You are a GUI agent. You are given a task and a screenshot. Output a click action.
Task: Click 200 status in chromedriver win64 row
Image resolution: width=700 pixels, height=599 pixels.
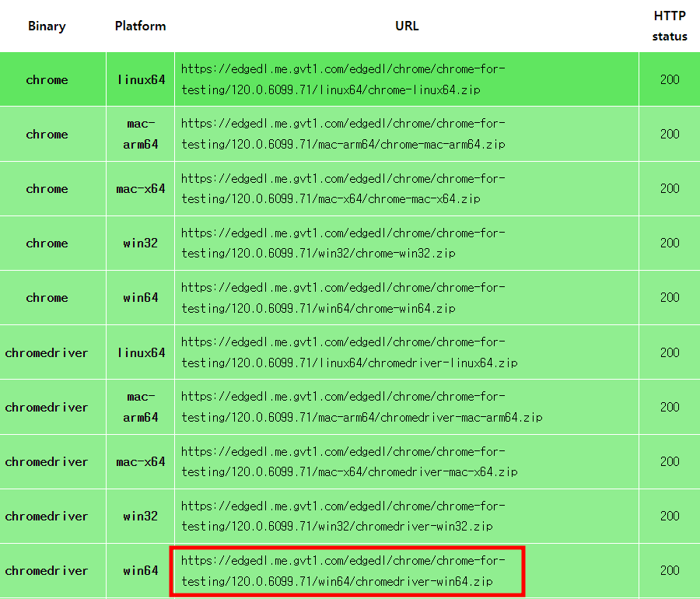(x=670, y=570)
